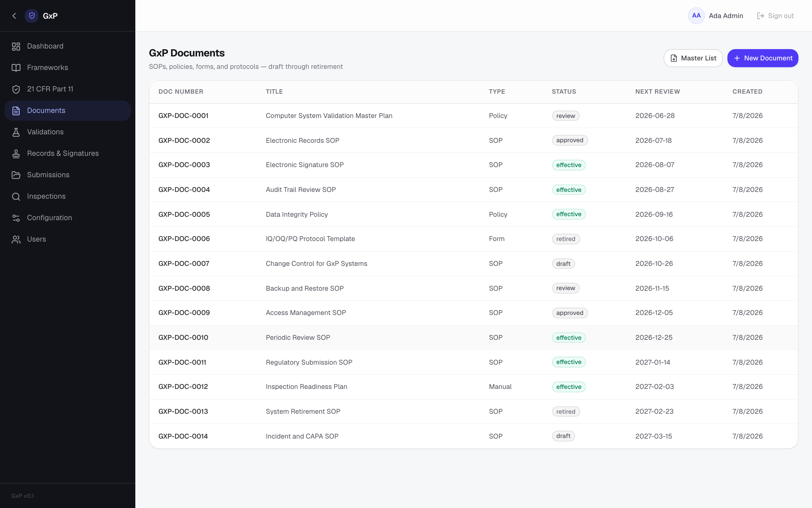Click the Regulatory Submission SOP title
The image size is (812, 508).
click(309, 362)
